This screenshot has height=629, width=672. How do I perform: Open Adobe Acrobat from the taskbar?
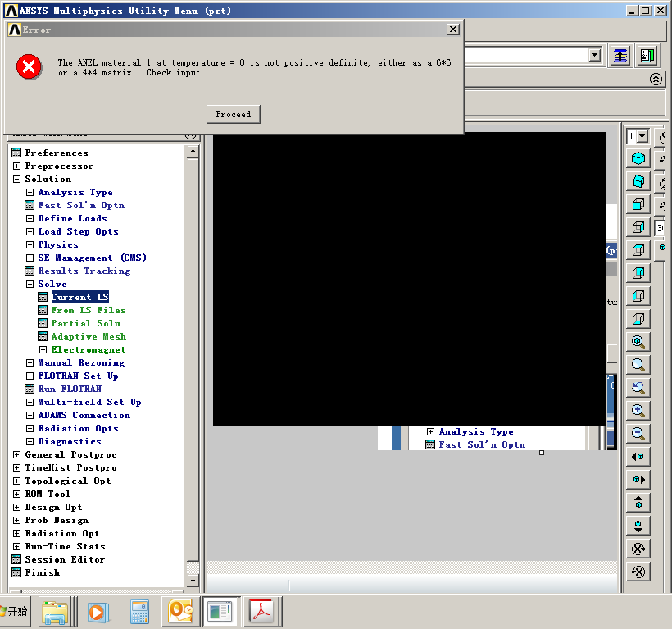click(x=262, y=611)
